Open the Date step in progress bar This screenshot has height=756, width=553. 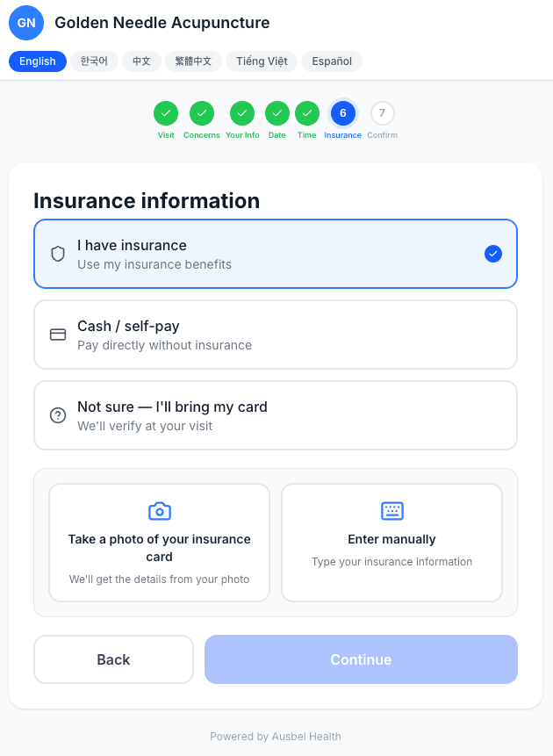click(x=277, y=113)
